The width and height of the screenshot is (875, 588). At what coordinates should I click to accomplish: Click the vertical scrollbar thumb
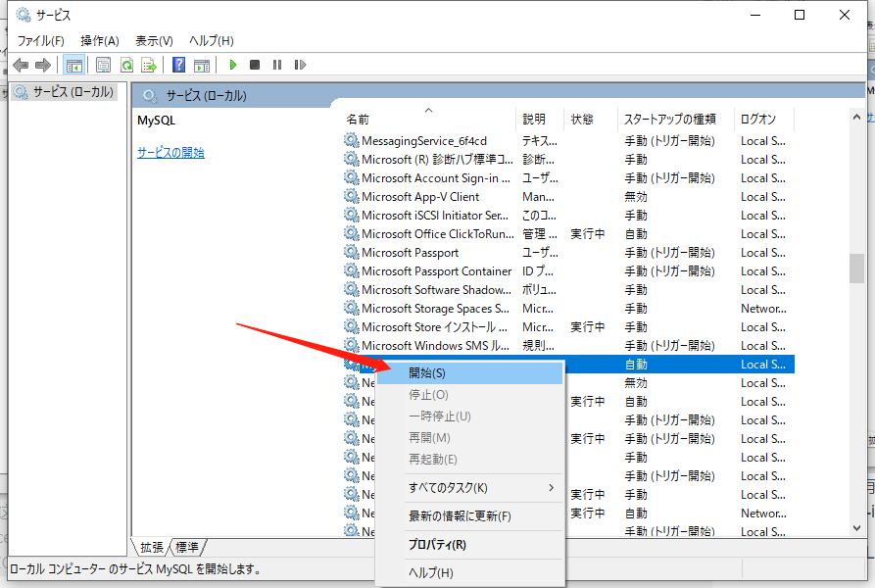856,269
